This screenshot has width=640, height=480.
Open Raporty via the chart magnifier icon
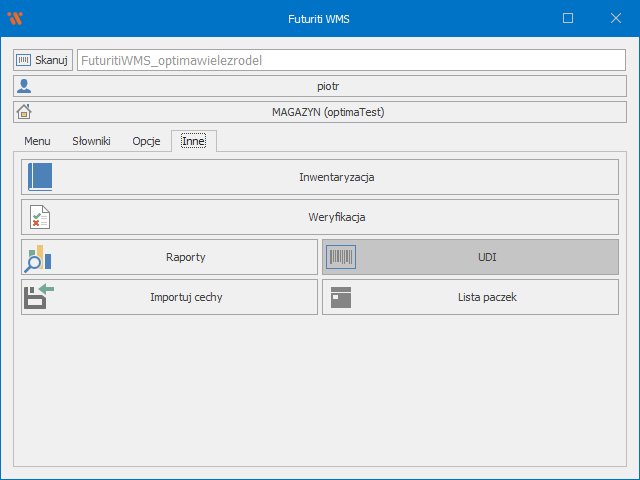[x=39, y=257]
